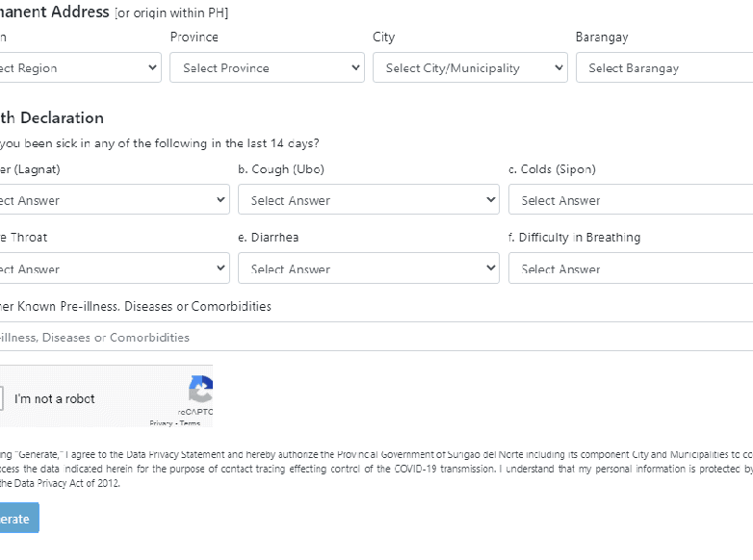Open the reCAPTCHA Terms link
The height and width of the screenshot is (560, 753).
[191, 423]
